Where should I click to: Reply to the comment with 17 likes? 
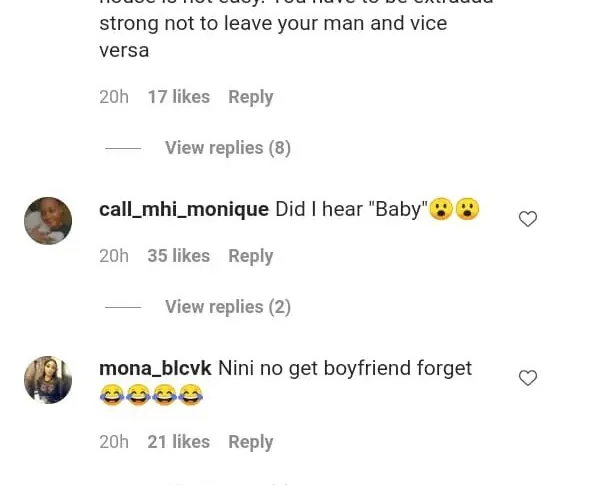coord(250,97)
